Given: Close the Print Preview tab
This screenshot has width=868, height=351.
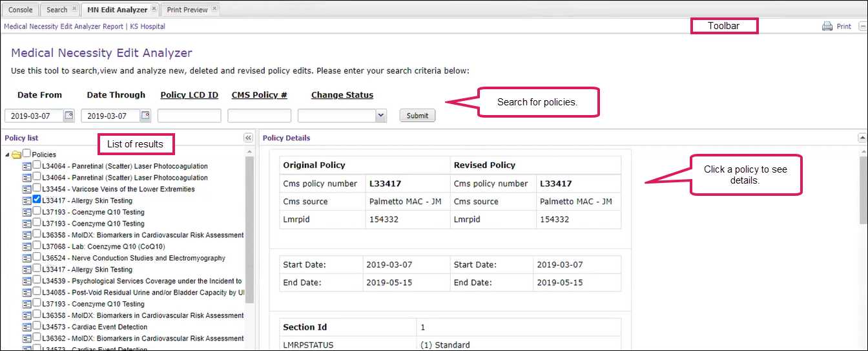Looking at the screenshot, I should 214,9.
